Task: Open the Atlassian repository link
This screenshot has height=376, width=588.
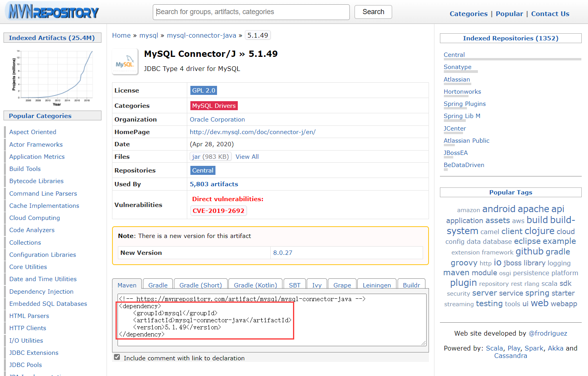Action: [457, 80]
